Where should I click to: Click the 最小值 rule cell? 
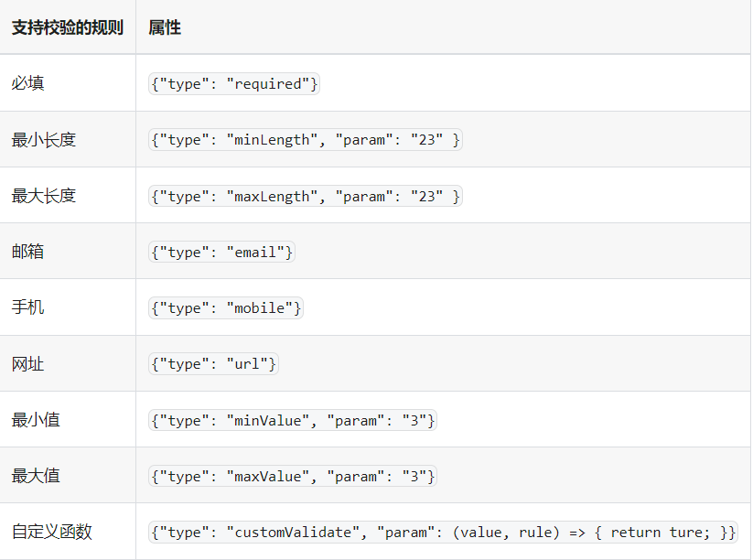coord(37,420)
